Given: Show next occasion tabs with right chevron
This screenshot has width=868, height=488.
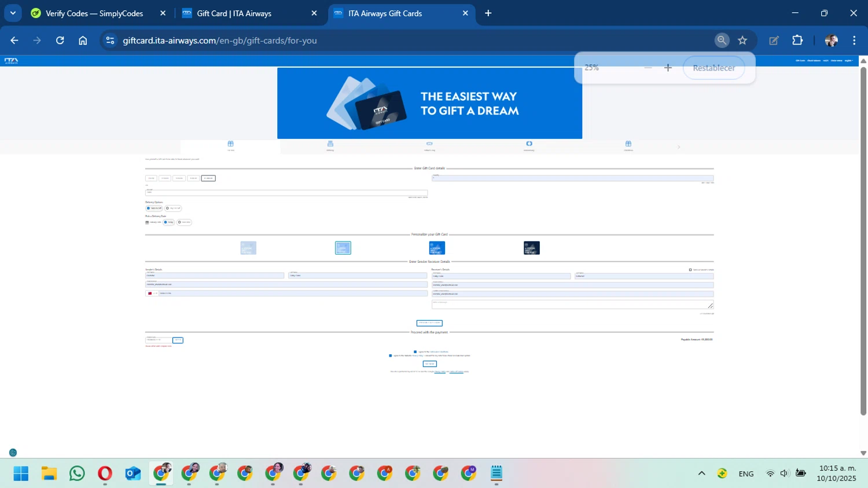Looking at the screenshot, I should click(679, 147).
